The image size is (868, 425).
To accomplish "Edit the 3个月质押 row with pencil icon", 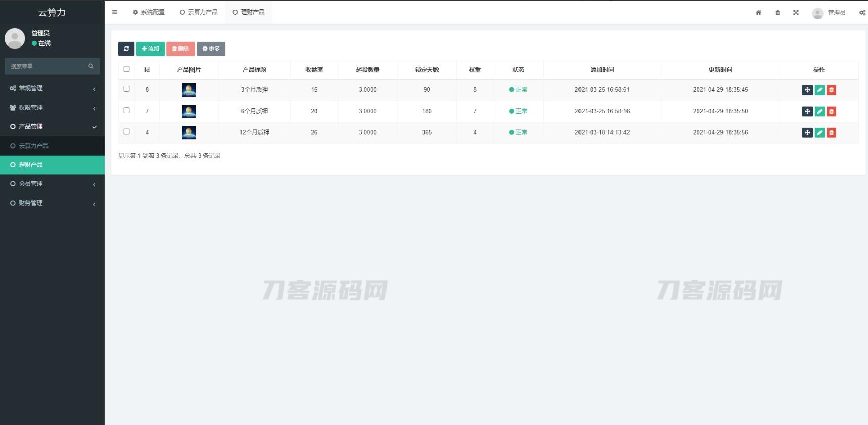I will tap(819, 90).
